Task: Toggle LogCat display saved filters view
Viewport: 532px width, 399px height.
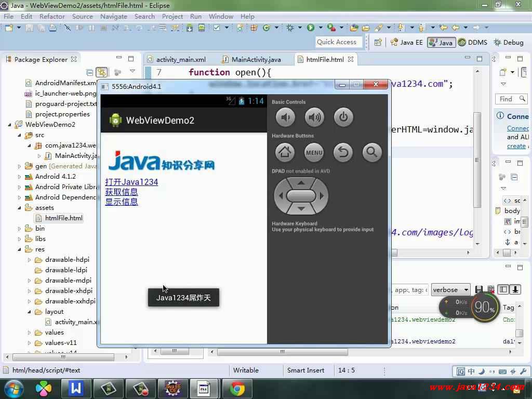Action: tap(503, 289)
